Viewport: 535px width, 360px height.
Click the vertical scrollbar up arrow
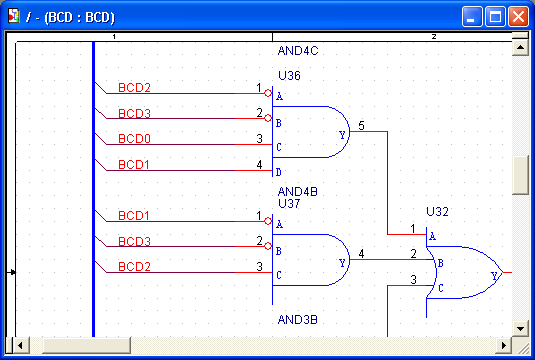[520, 47]
